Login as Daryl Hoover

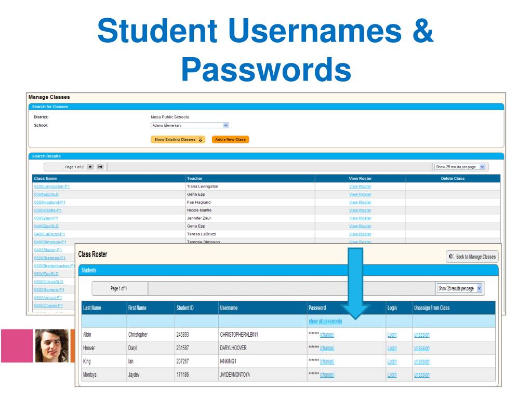click(392, 348)
